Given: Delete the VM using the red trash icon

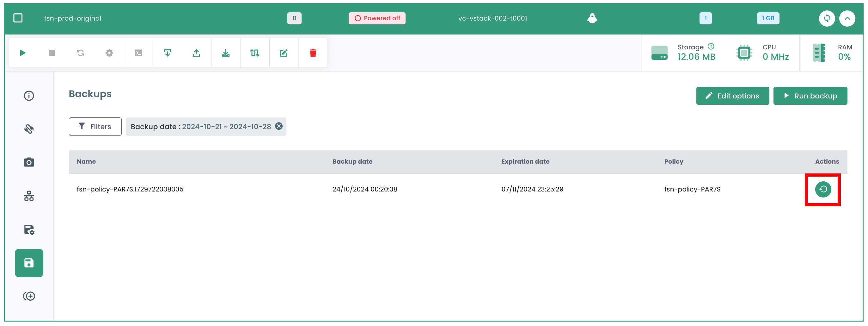Looking at the screenshot, I should (313, 53).
